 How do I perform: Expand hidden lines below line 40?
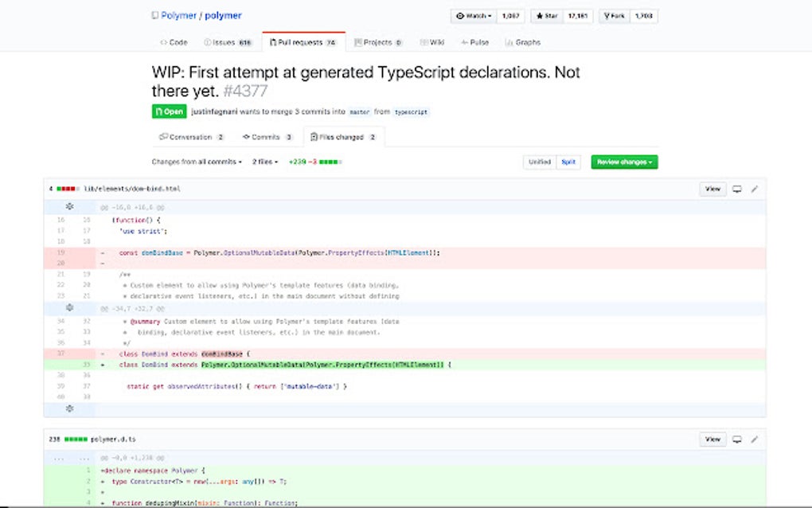point(69,408)
